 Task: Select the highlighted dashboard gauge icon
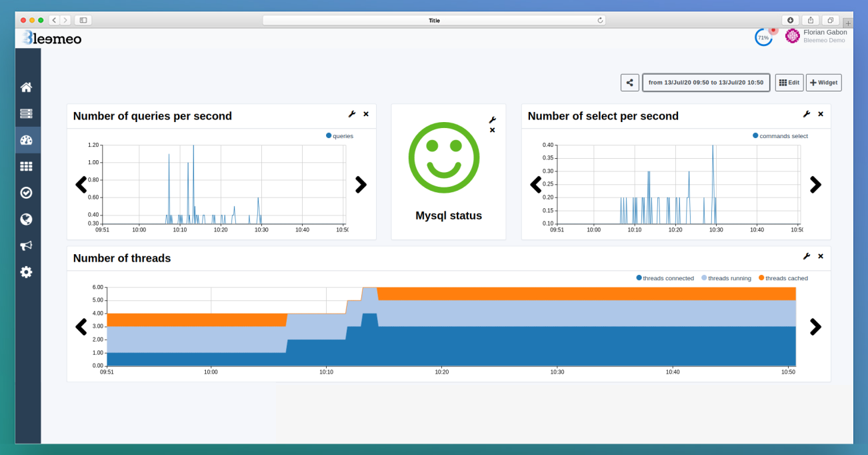(27, 139)
